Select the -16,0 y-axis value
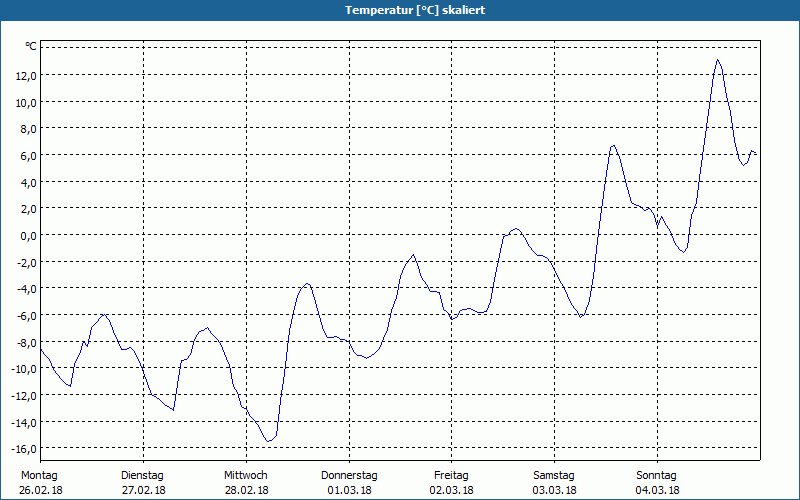Image resolution: width=800 pixels, height=500 pixels. point(24,448)
